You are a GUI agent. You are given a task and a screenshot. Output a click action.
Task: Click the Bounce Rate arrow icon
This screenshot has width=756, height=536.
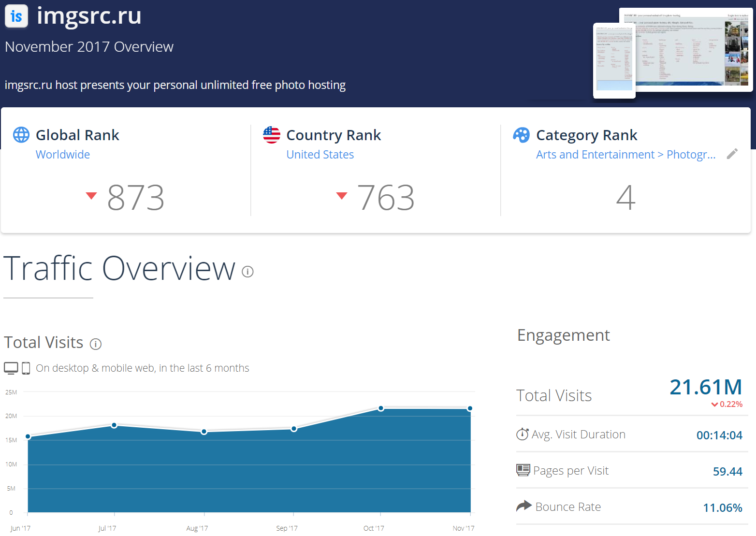coord(524,506)
